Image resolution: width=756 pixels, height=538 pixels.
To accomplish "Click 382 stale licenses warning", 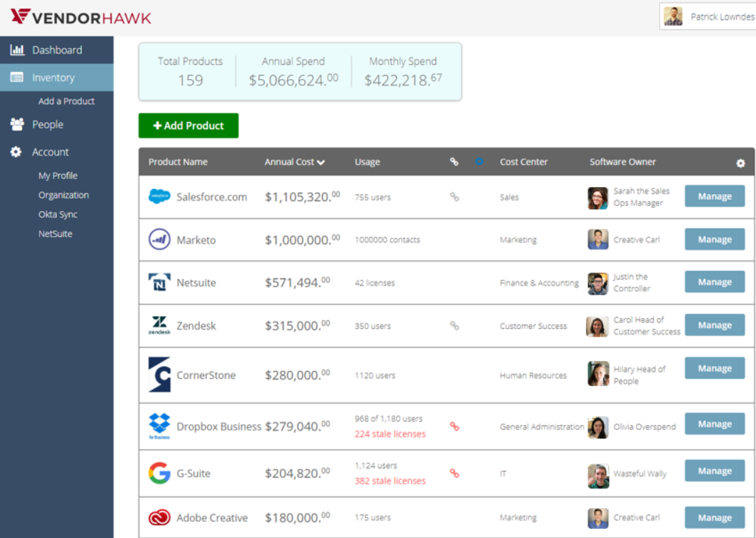I will (x=390, y=481).
